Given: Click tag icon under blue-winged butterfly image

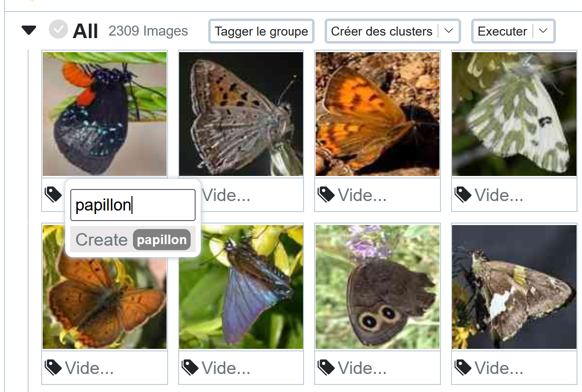Looking at the screenshot, I should click(190, 367).
